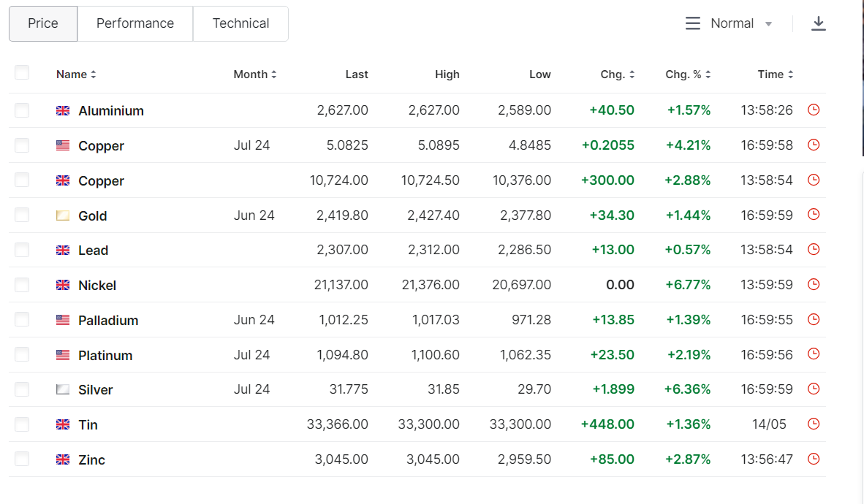Tick the Aluminium row checkbox
The height and width of the screenshot is (504, 864).
pyautogui.click(x=22, y=110)
